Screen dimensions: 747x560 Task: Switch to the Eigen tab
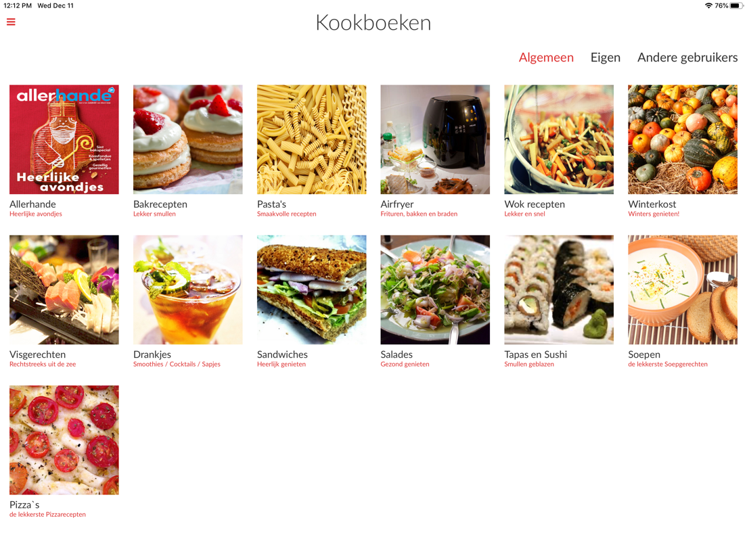(605, 57)
